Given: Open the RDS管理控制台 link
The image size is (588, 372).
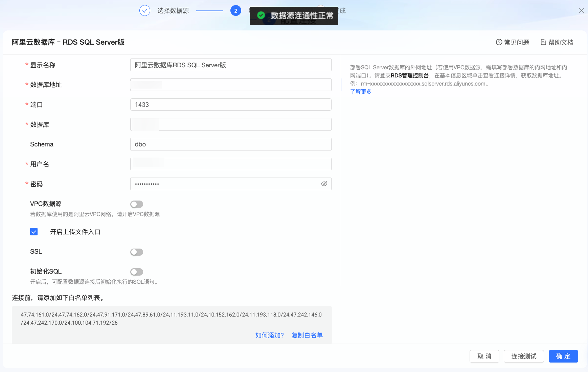Looking at the screenshot, I should click(410, 75).
